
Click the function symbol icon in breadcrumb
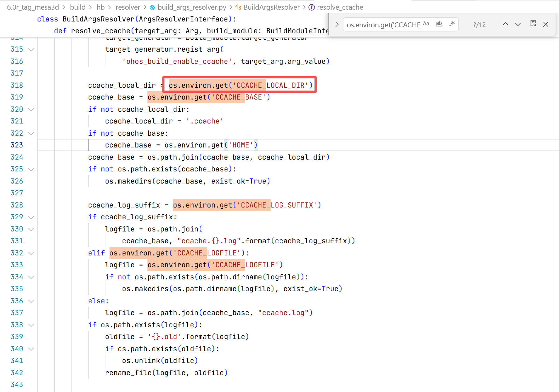tap(311, 7)
